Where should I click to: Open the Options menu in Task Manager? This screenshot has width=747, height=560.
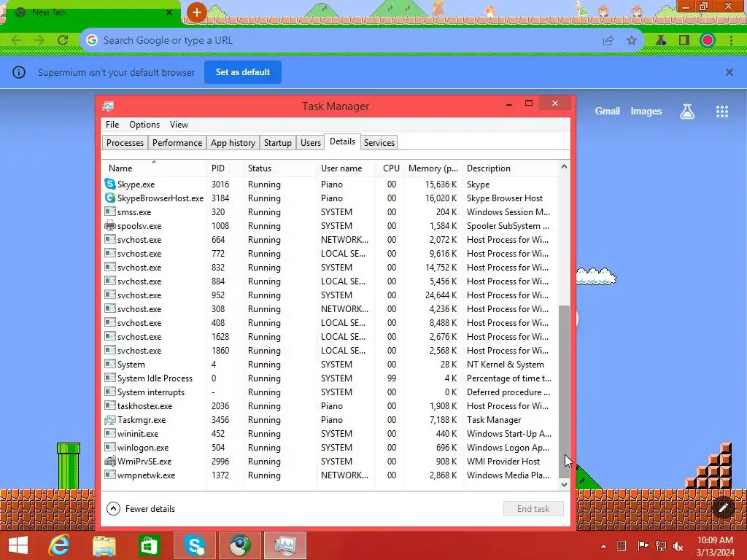point(144,124)
